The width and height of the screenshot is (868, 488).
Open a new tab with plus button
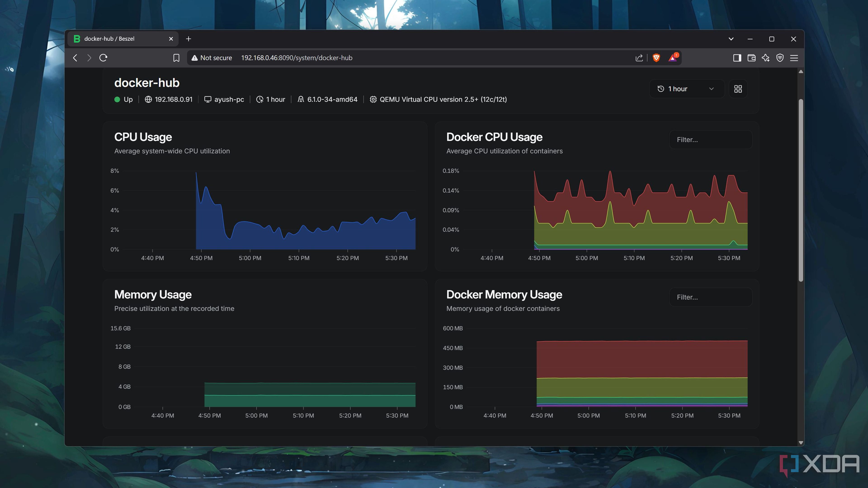coord(188,39)
